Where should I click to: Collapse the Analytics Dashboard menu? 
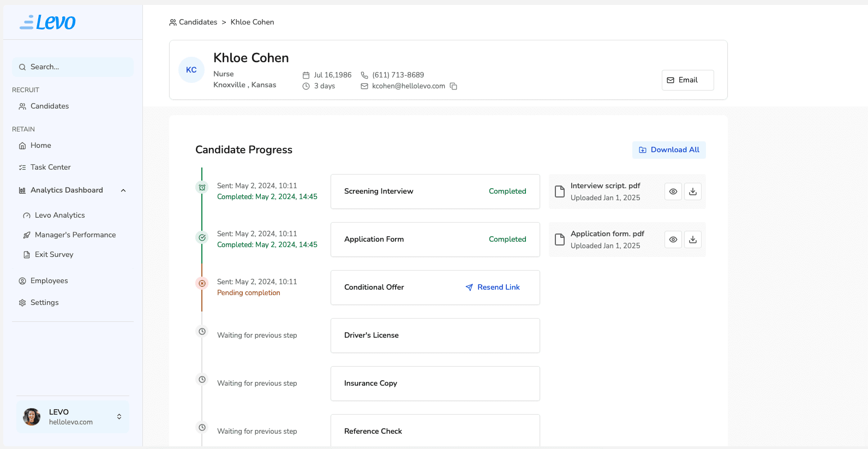(123, 190)
